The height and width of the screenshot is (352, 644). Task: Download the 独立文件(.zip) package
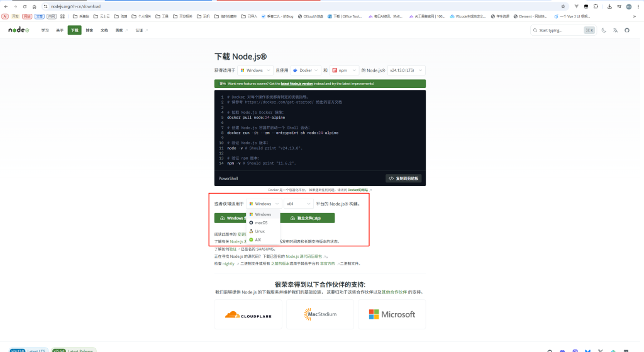(x=307, y=218)
